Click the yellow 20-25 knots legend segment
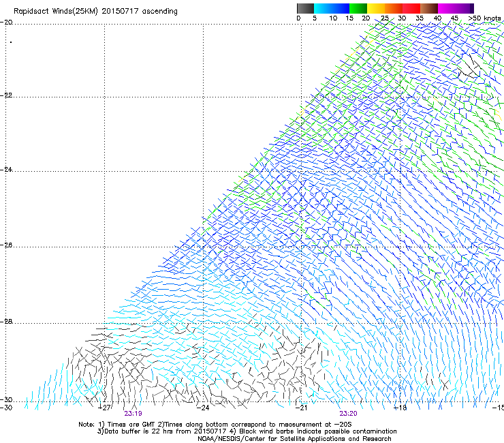 [x=376, y=8]
